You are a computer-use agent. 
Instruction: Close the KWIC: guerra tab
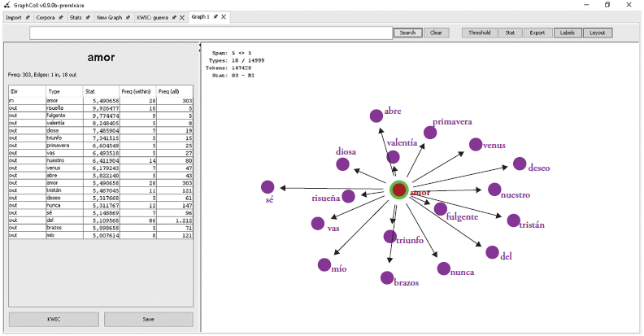pos(182,17)
